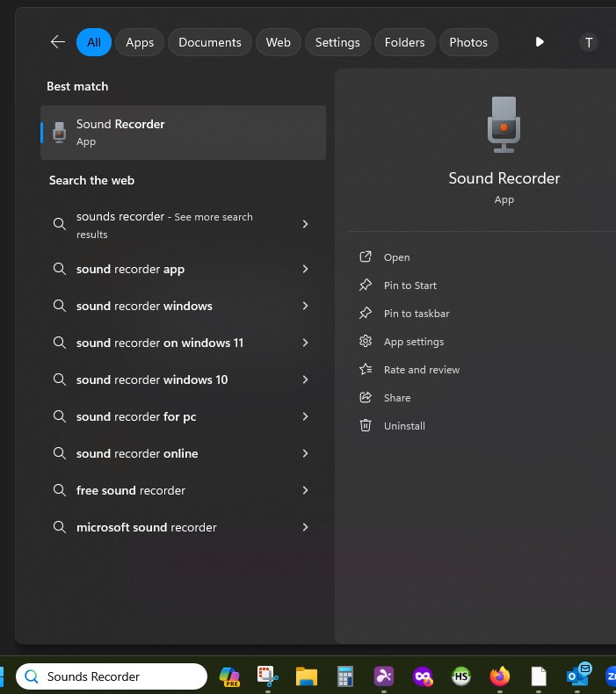Screen dimensions: 616x694
Task: Select 'microsoft sound recorder' suggestion
Action: tap(146, 528)
